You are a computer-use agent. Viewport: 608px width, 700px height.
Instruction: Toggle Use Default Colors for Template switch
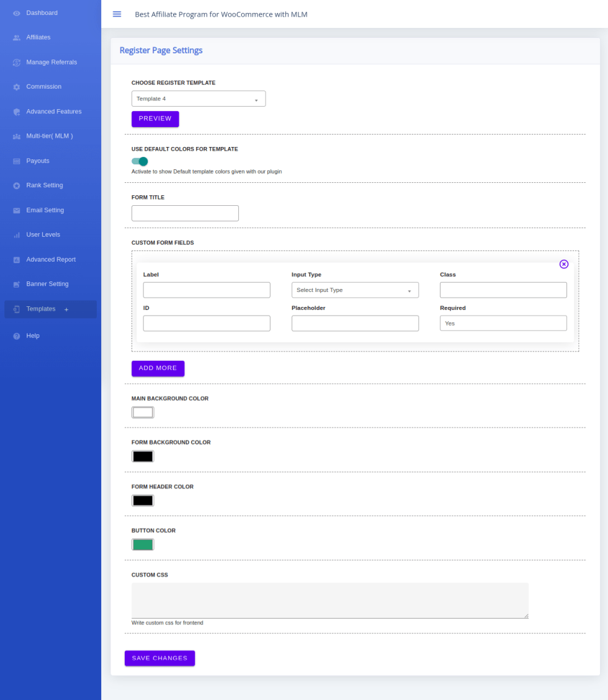point(140,161)
